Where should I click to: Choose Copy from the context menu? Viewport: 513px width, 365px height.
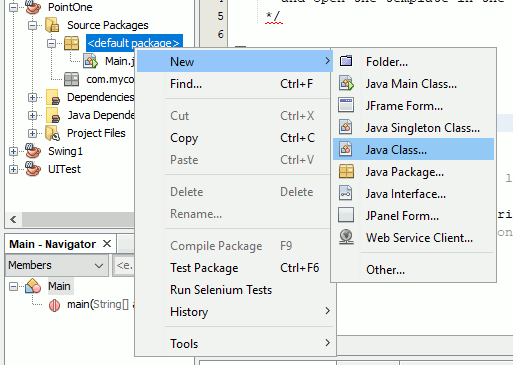pyautogui.click(x=235, y=138)
